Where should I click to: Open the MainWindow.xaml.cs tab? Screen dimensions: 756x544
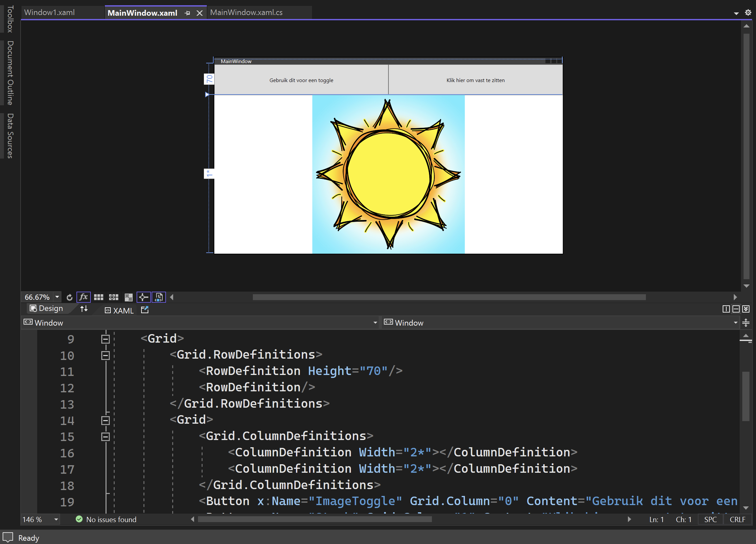[x=246, y=12]
